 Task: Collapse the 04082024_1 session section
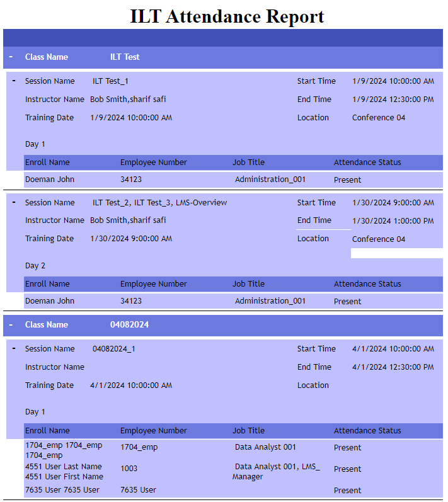(14, 348)
